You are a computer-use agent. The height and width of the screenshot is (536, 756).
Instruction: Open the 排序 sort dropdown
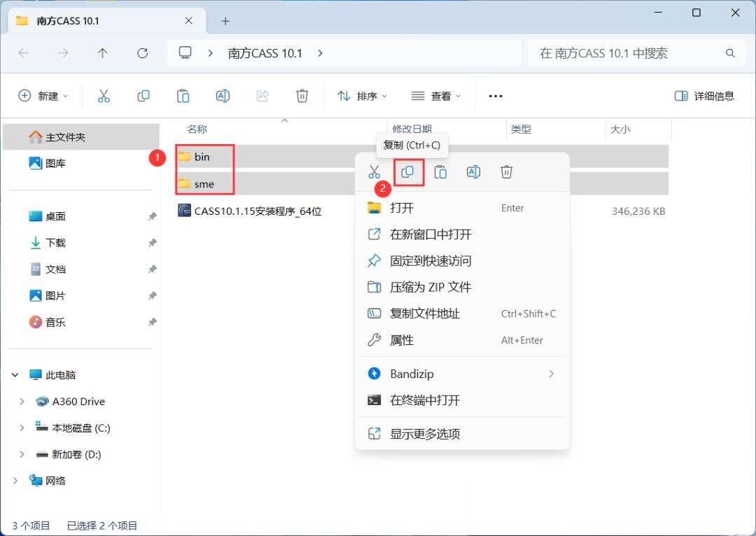[362, 96]
